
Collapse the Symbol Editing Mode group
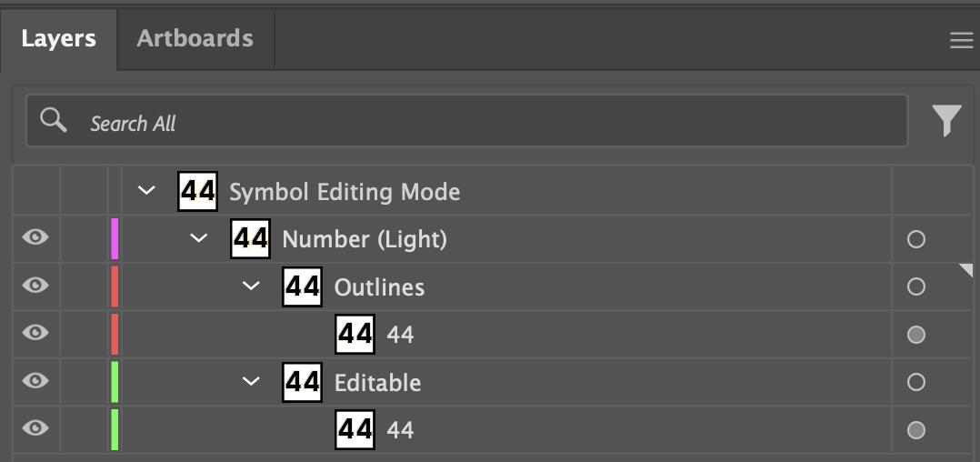click(x=146, y=192)
